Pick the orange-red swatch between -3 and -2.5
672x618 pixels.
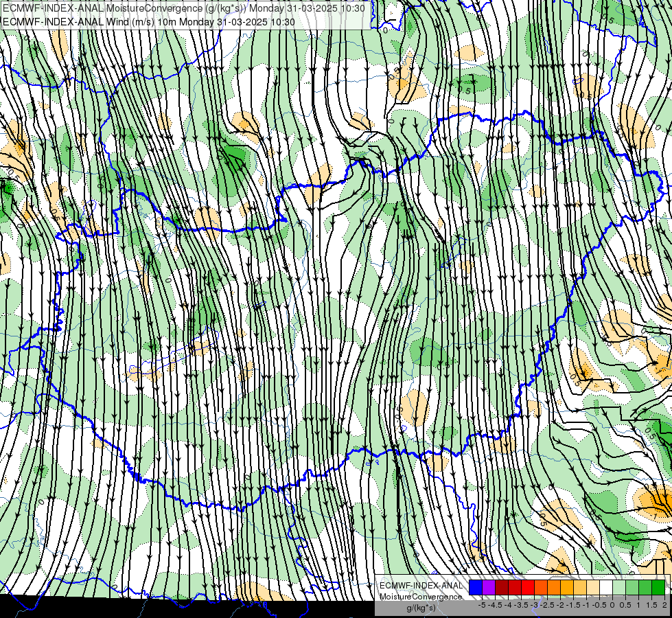pyautogui.click(x=541, y=587)
